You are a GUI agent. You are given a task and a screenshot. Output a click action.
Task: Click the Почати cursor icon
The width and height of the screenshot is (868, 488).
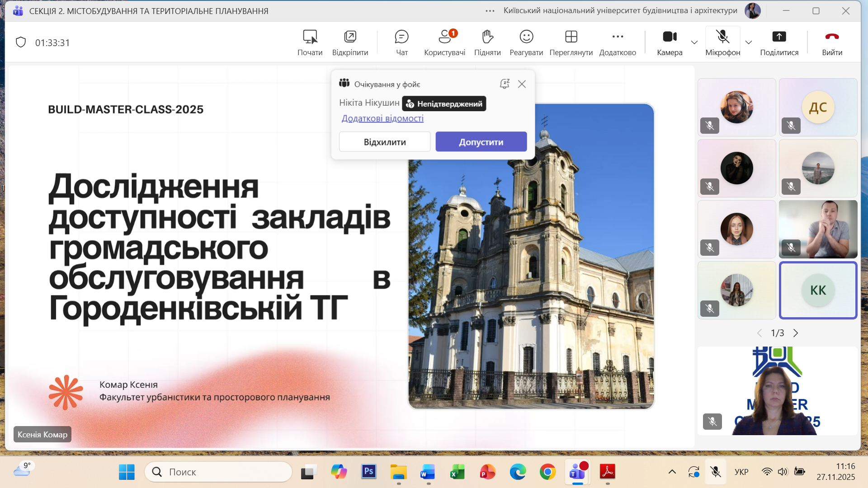pyautogui.click(x=310, y=42)
